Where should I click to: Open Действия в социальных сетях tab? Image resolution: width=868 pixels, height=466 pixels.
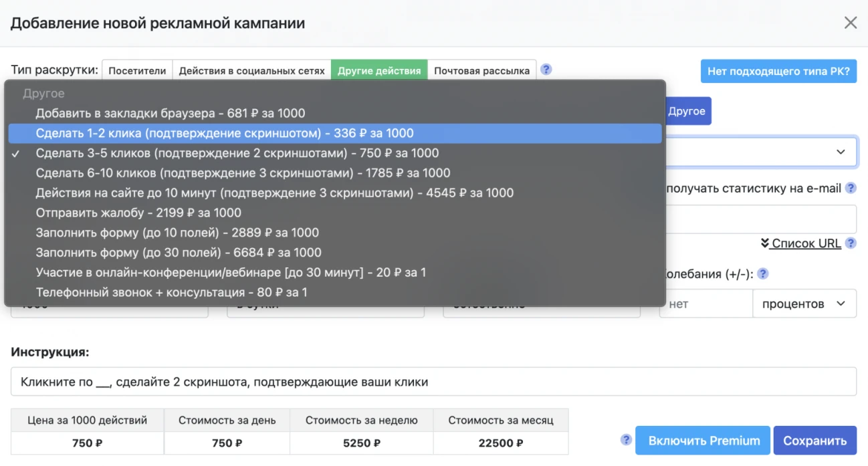coord(251,71)
